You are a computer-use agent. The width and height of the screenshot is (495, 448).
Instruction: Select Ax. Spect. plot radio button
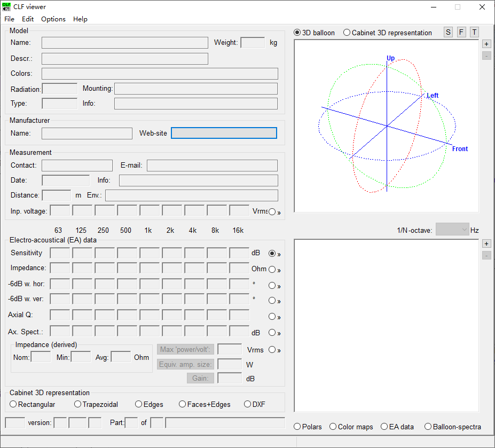pos(272,333)
